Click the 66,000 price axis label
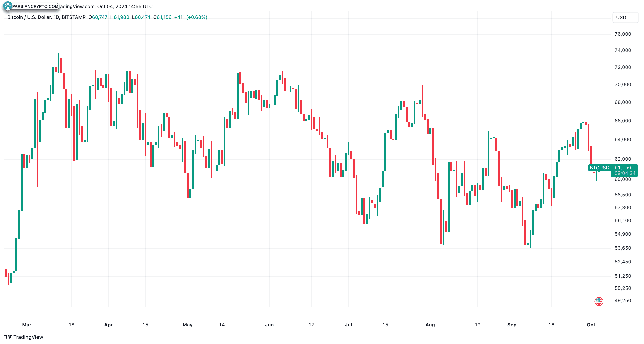This screenshot has height=344, width=644. (623, 121)
